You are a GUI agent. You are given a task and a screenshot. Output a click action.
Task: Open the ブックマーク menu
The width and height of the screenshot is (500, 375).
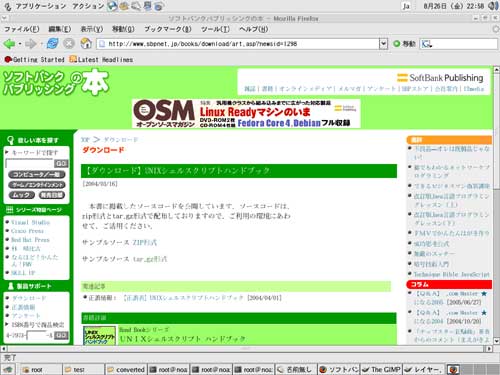pos(168,29)
